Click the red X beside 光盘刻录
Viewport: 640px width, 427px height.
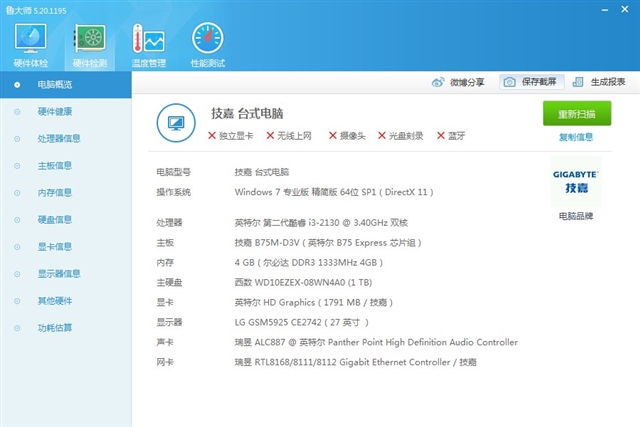click(x=382, y=136)
